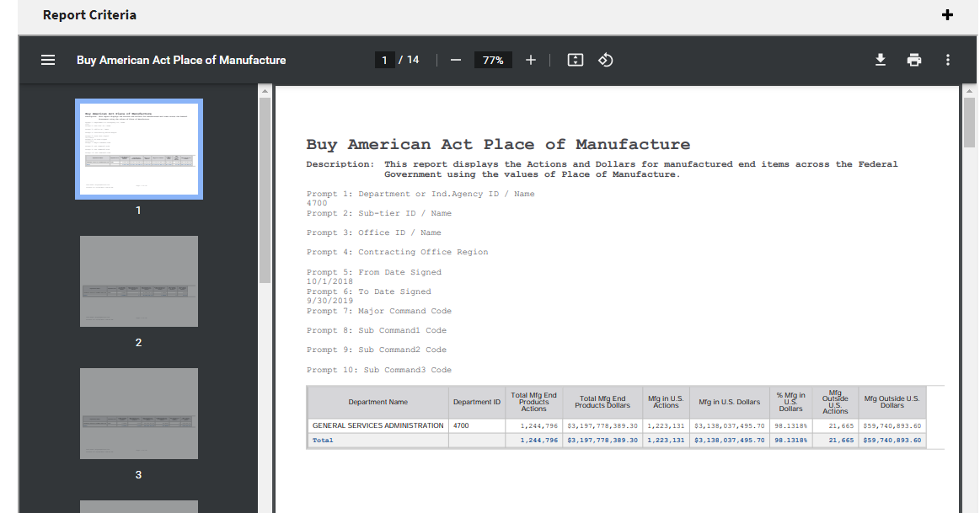
Task: Open the PDF viewer more actions menu
Action: click(947, 60)
